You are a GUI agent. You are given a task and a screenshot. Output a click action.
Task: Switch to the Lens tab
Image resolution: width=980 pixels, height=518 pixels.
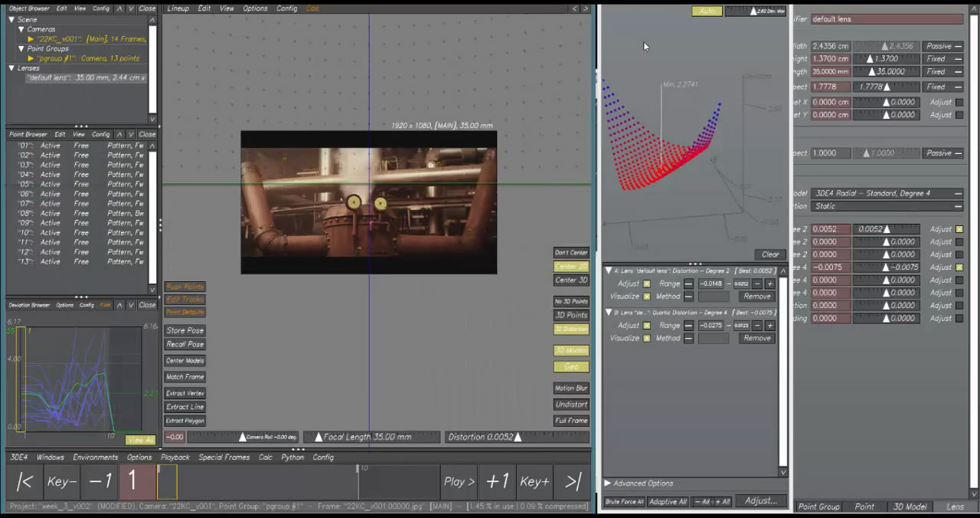point(955,507)
